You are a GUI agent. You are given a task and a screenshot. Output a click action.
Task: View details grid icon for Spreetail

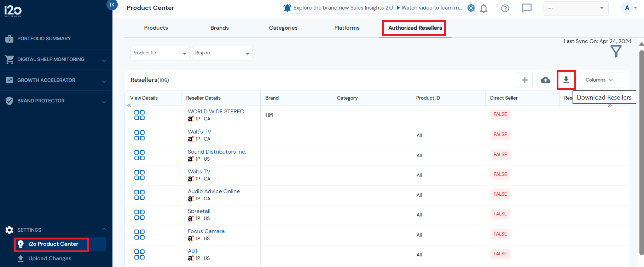pos(139,215)
